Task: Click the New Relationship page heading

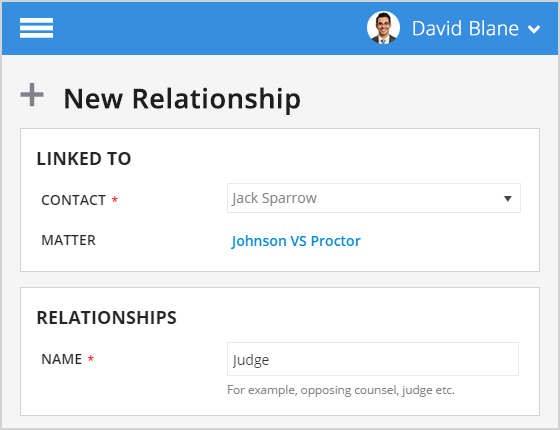Action: click(182, 98)
